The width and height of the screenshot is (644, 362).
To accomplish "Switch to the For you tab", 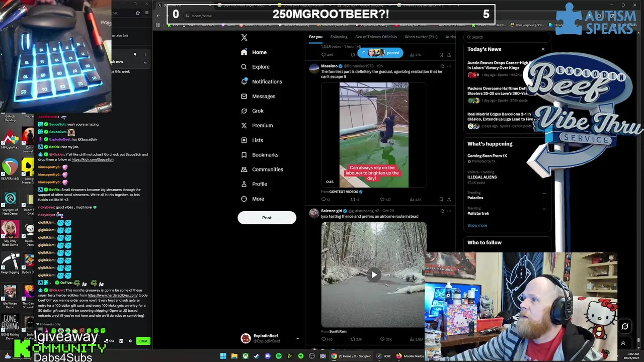I will coord(315,37).
